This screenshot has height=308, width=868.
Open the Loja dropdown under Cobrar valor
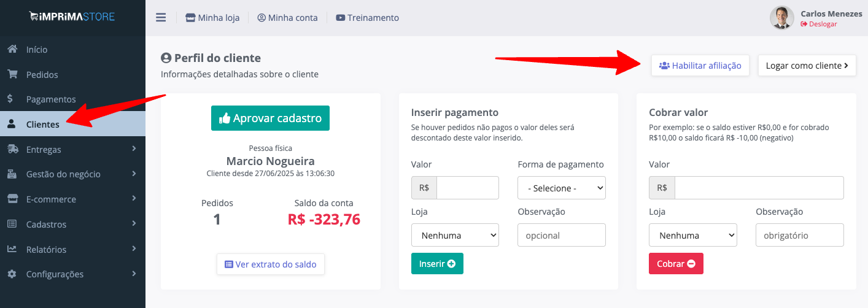(692, 235)
